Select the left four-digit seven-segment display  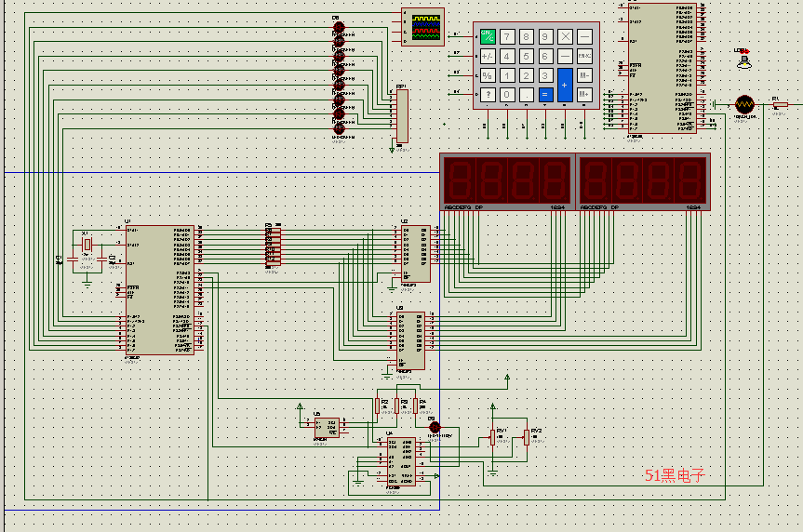[507, 181]
